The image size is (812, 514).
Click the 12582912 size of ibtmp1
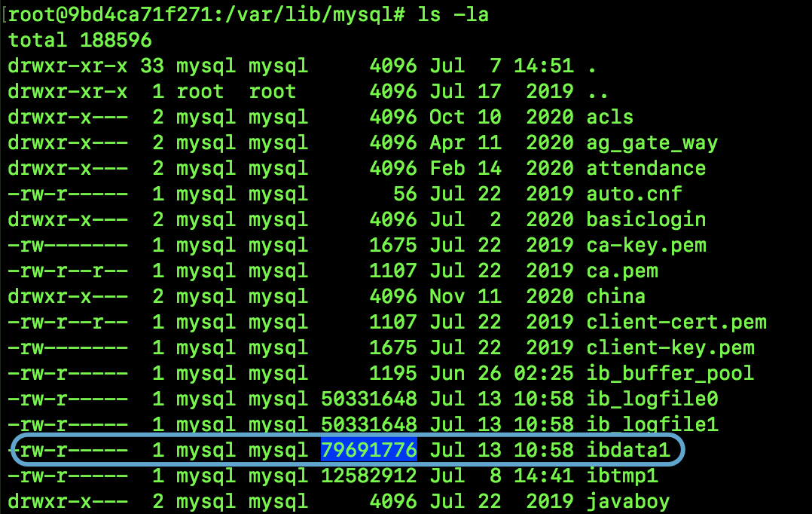(369, 476)
